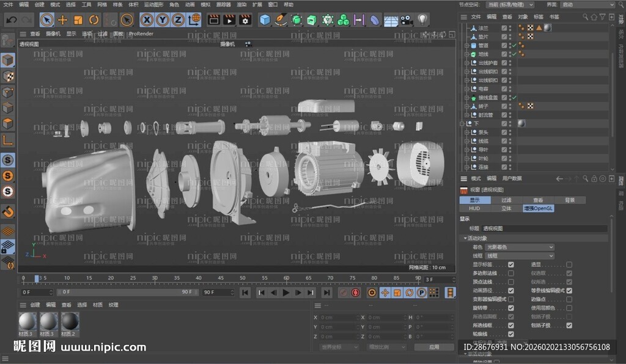
Task: Click the camera icon in the toolbar
Action: pos(406,20)
